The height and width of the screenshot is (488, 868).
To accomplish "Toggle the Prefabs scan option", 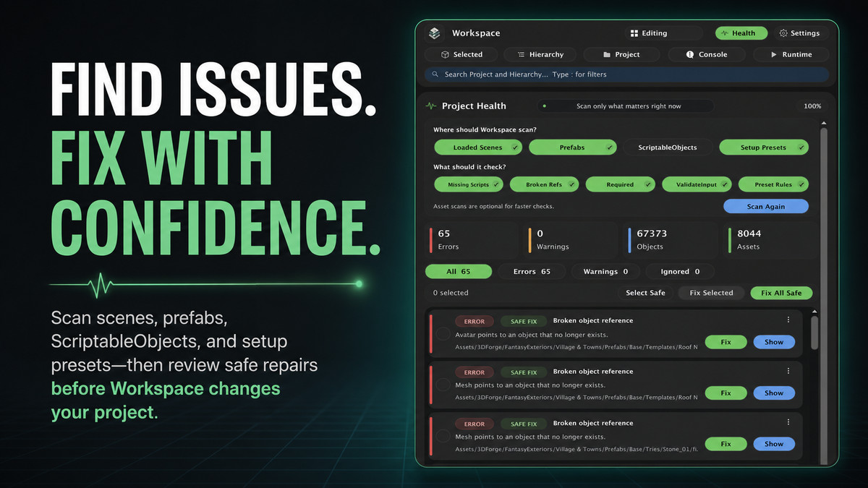I will (573, 147).
